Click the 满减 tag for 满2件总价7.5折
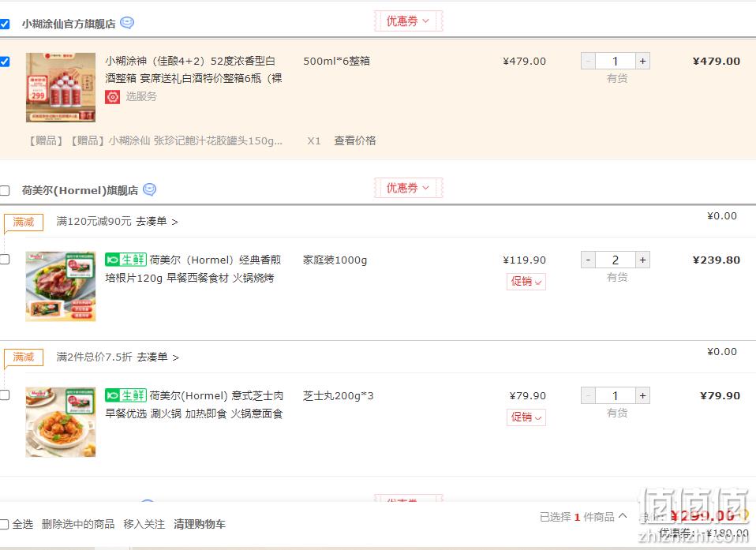The width and height of the screenshot is (756, 550). [x=24, y=357]
